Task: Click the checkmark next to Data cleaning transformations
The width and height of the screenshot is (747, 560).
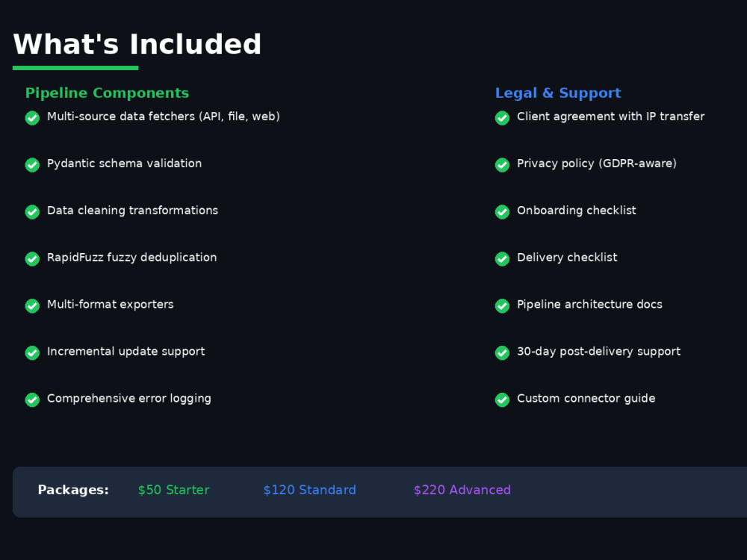Action: (x=32, y=211)
